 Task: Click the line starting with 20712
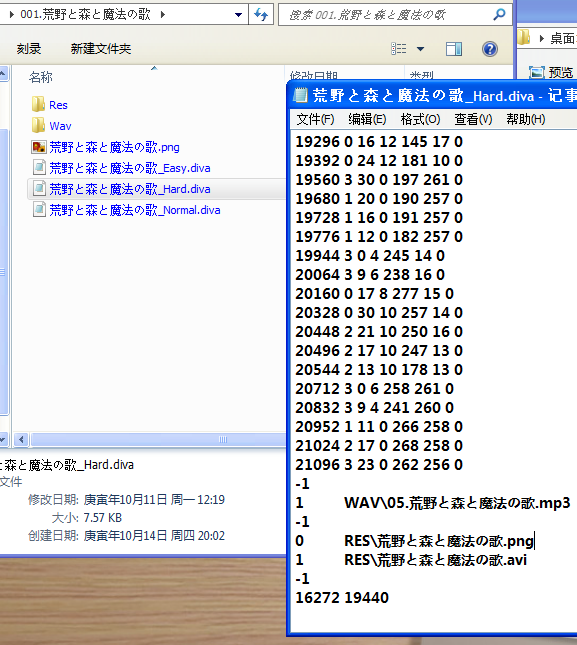[x=374, y=389]
